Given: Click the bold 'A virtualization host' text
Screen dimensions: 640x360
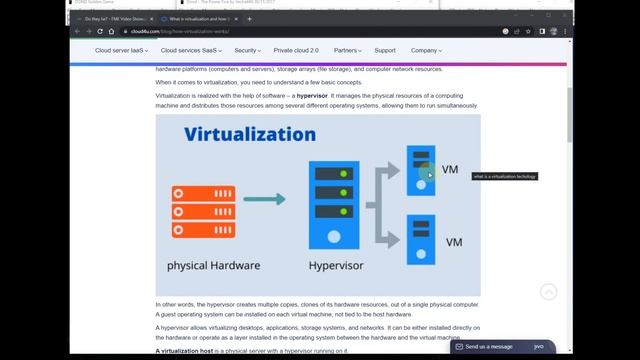Looking at the screenshot, I should point(184,351).
